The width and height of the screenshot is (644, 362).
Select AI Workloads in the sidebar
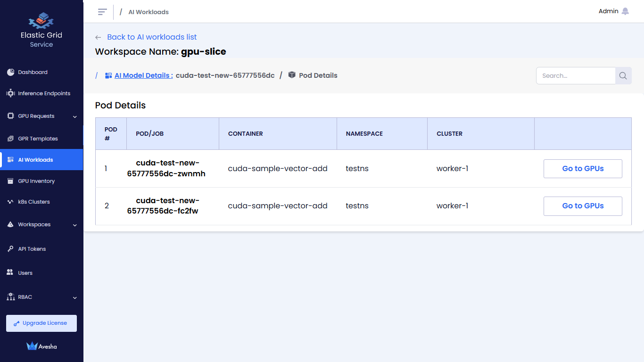pyautogui.click(x=35, y=160)
